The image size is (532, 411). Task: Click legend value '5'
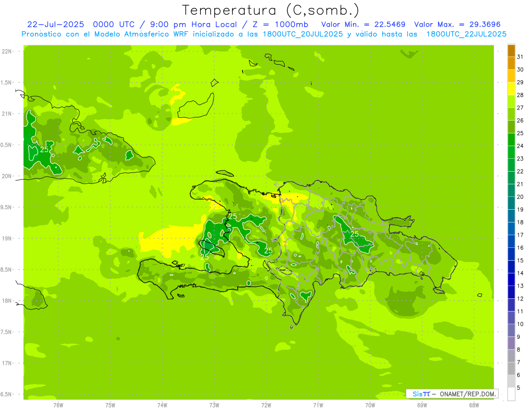pos(519,388)
